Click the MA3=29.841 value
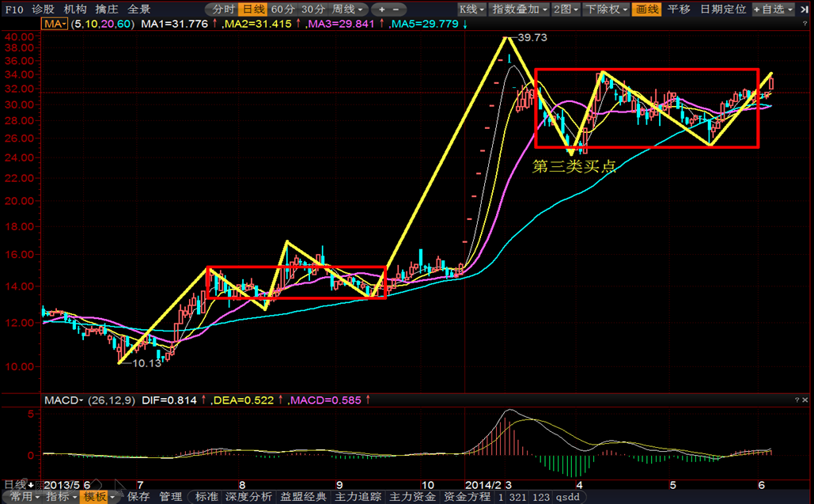 click(340, 24)
